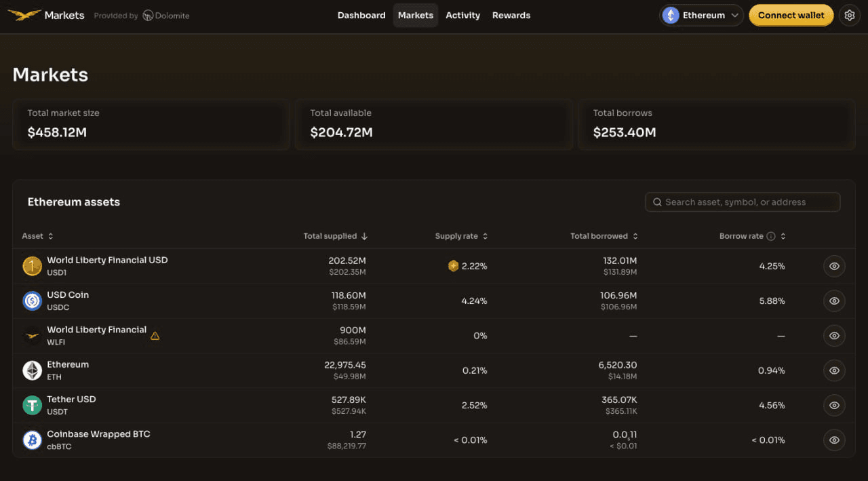Switch to the Dashboard tab
868x481 pixels.
click(x=361, y=15)
